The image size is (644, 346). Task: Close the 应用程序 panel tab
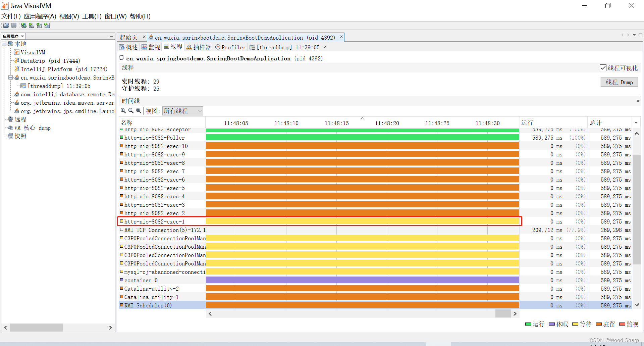pyautogui.click(x=22, y=36)
